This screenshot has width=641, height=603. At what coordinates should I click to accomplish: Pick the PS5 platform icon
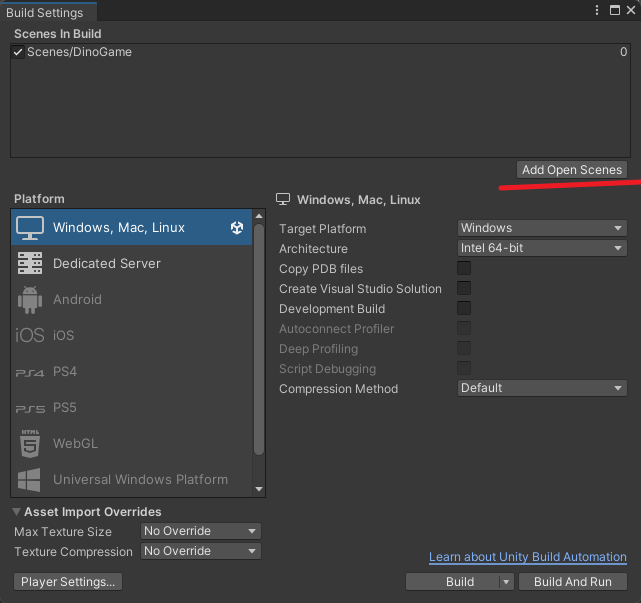(x=30, y=408)
